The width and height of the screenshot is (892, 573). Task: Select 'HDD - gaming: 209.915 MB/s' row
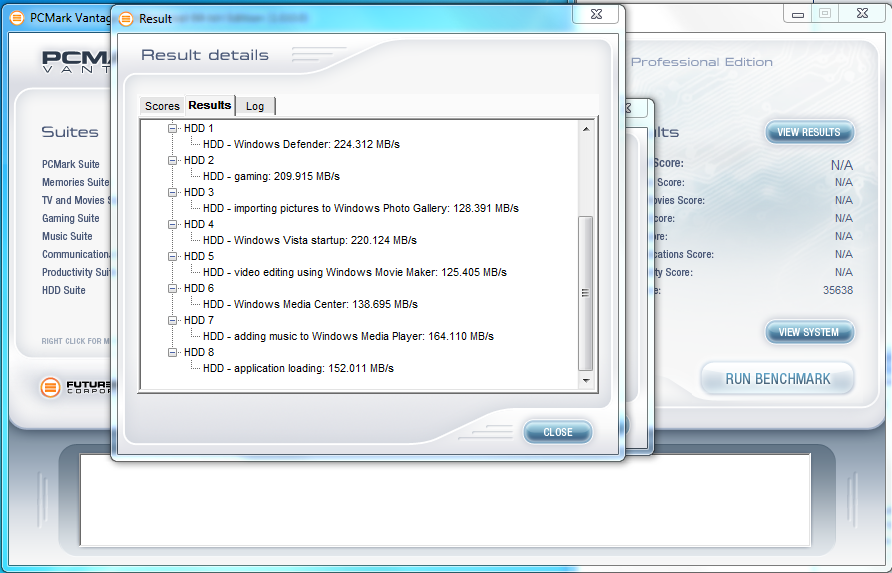271,176
